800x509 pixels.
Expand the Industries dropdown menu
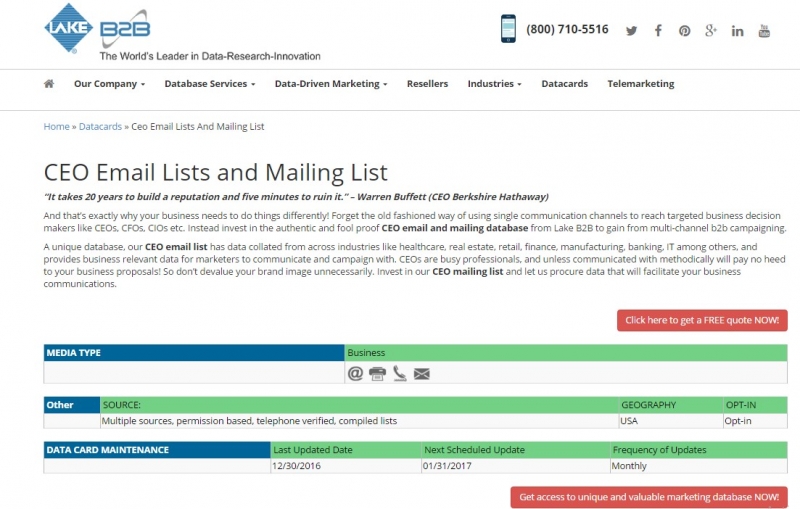tap(494, 84)
